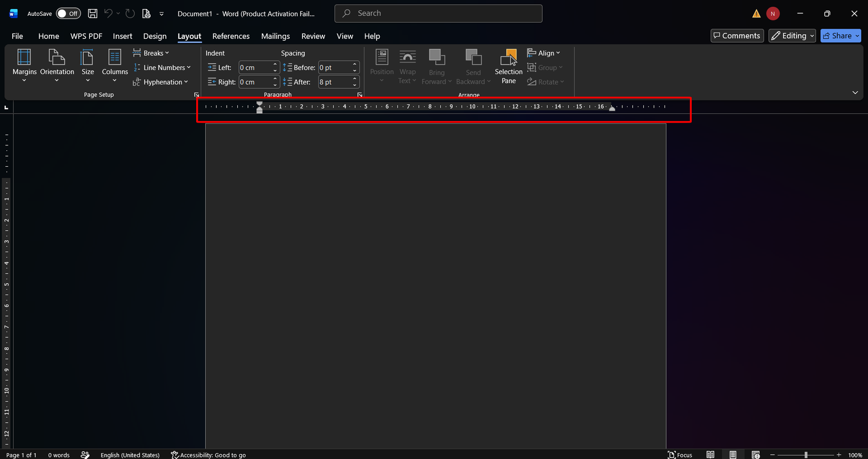Open the Orientation menu
Viewport: 868px width, 459px height.
coord(57,65)
